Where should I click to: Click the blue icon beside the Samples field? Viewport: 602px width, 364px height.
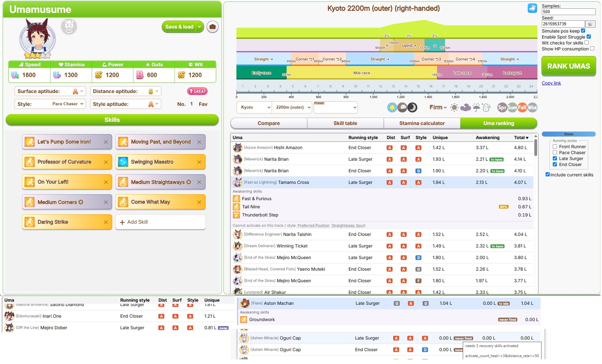tap(532, 8)
